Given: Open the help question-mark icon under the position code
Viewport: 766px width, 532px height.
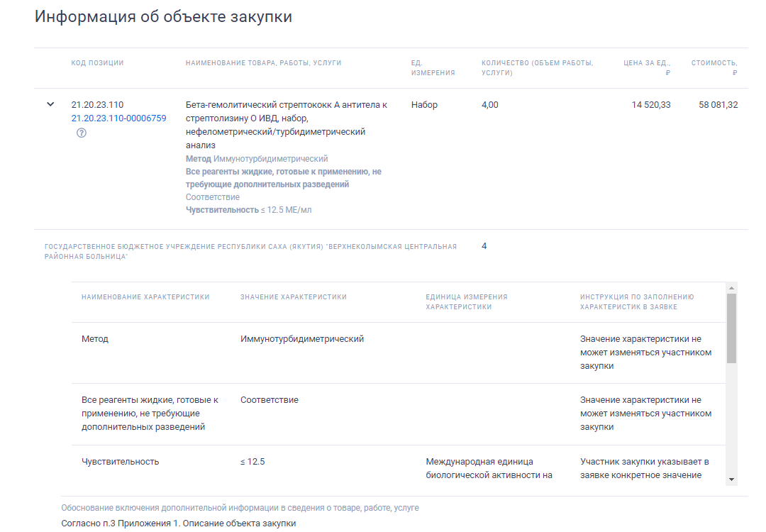Looking at the screenshot, I should [x=82, y=133].
